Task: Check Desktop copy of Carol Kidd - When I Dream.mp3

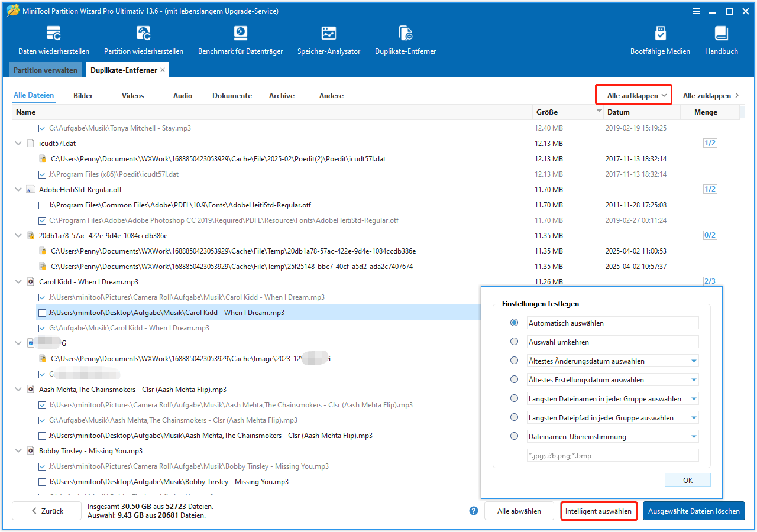Action: click(42, 313)
